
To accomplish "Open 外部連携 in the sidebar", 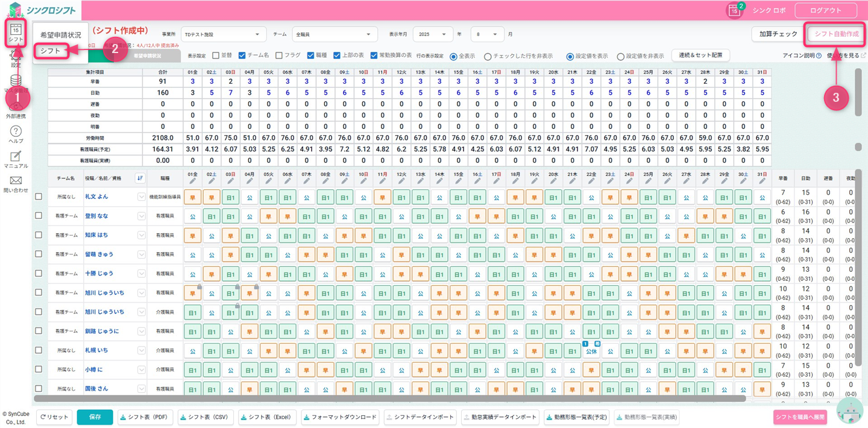I will tap(16, 109).
